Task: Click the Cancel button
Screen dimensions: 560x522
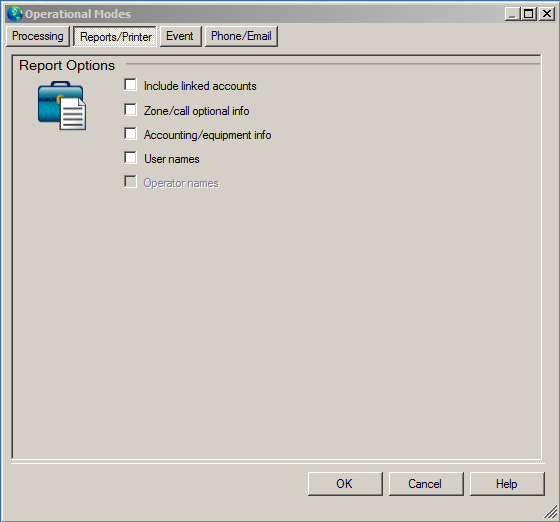Action: pyautogui.click(x=426, y=484)
